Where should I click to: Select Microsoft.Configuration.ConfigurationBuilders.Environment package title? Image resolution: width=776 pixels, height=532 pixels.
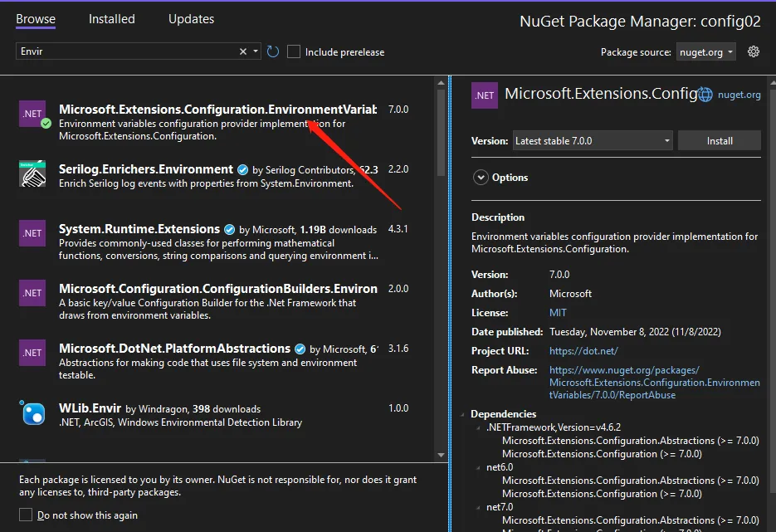[x=218, y=289]
